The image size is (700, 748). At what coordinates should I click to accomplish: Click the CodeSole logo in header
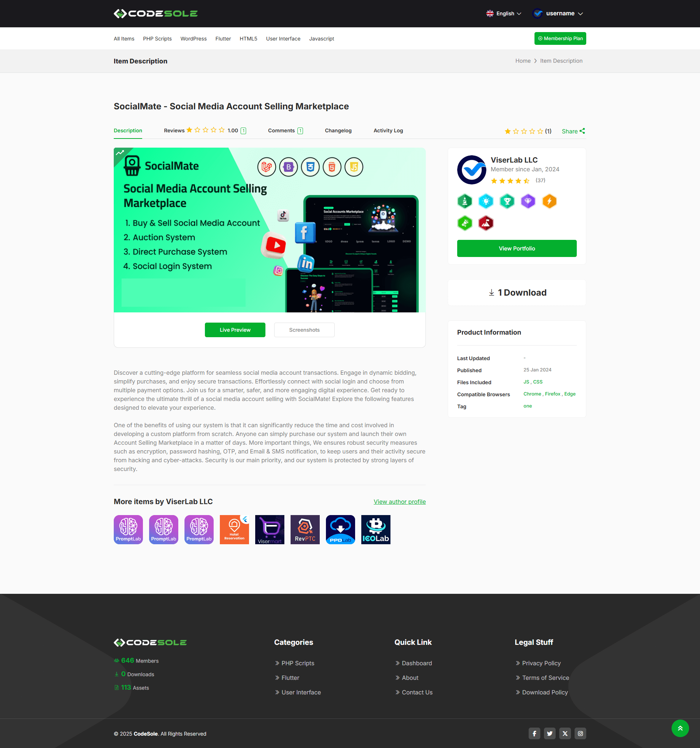point(155,13)
